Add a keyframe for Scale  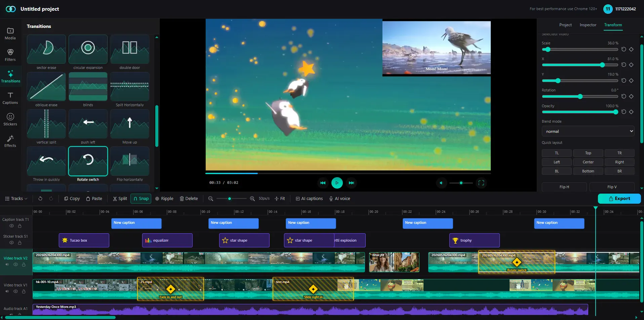(x=631, y=49)
